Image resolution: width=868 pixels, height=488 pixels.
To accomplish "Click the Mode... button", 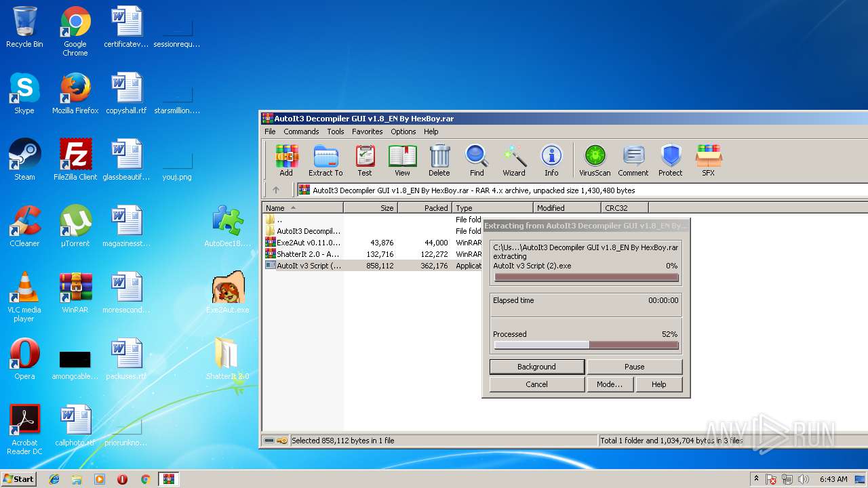I will coord(610,384).
